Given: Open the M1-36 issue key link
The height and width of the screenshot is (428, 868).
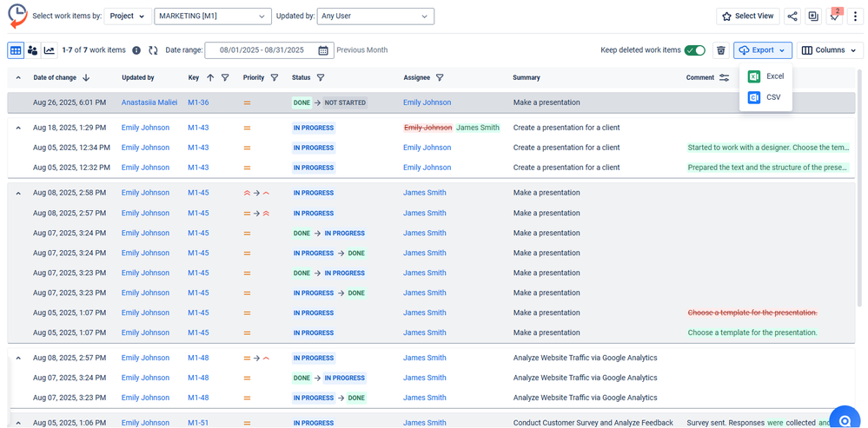Looking at the screenshot, I should point(198,102).
